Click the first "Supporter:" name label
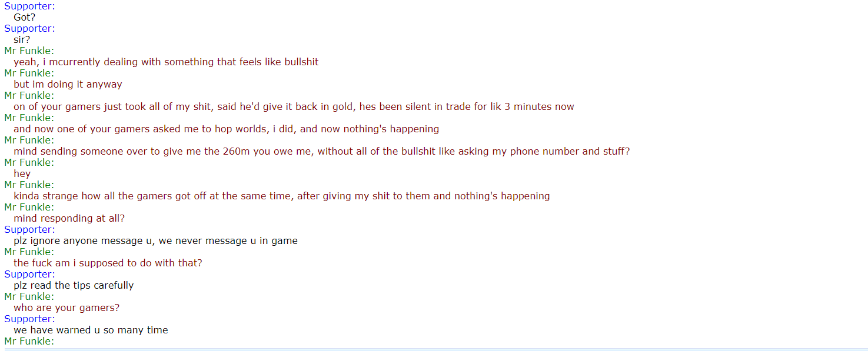 point(29,6)
